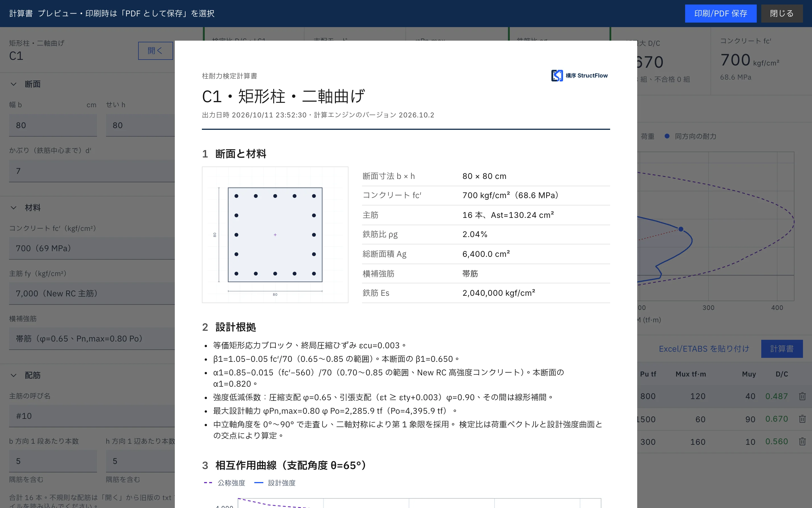812x508 pixels.
Task: Click the 鉄筋比 ρg value 2.04%
Action: coord(475,235)
